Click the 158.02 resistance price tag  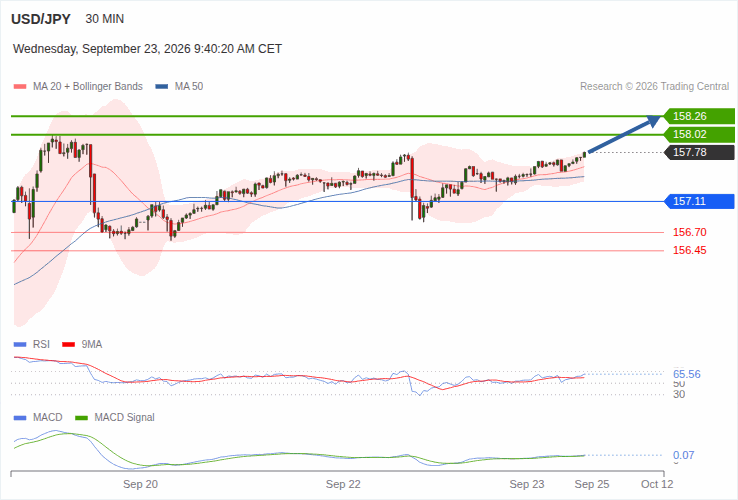coord(699,134)
